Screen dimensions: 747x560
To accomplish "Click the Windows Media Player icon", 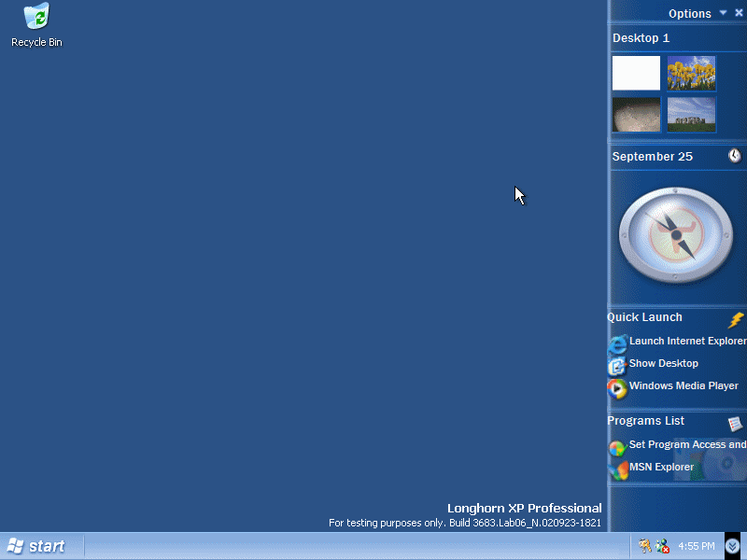I will (617, 388).
